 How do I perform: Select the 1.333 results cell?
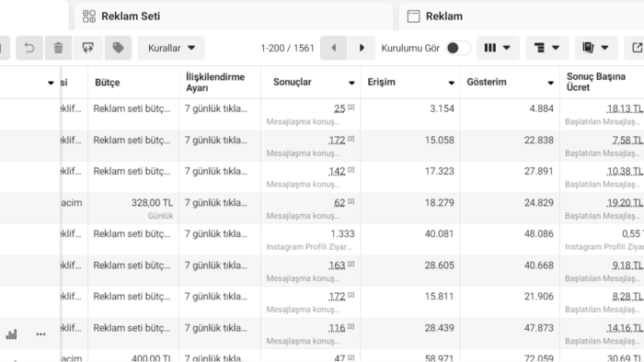342,233
